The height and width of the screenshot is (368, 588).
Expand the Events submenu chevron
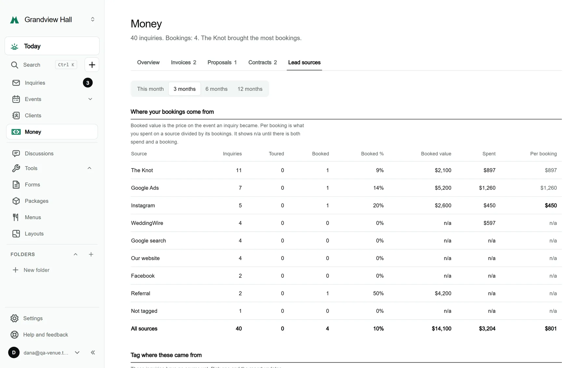tap(90, 99)
